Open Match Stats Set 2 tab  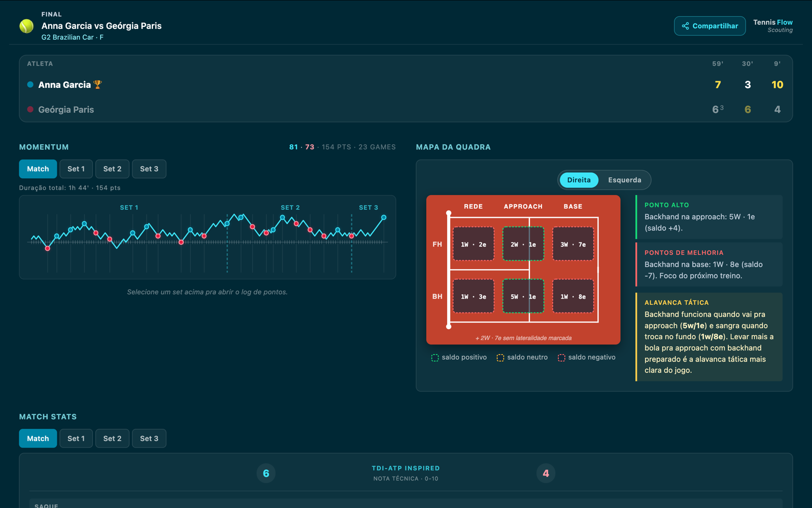[x=112, y=438]
